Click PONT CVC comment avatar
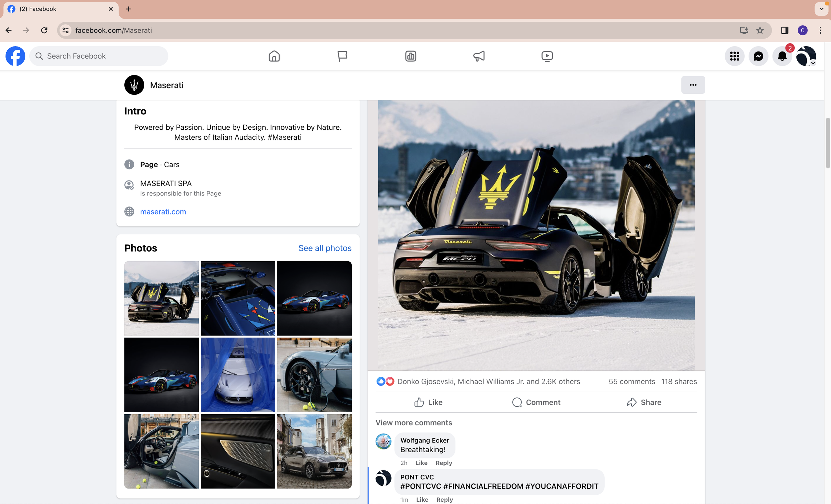The width and height of the screenshot is (831, 504). pos(384,478)
